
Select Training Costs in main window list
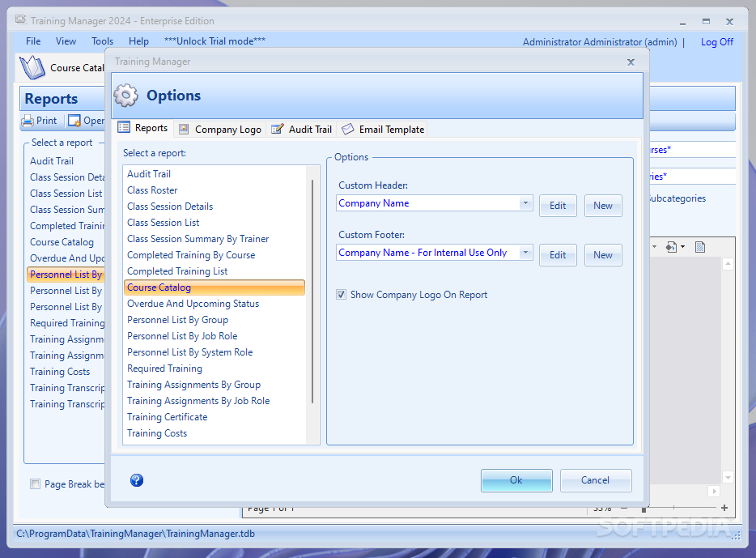point(60,372)
